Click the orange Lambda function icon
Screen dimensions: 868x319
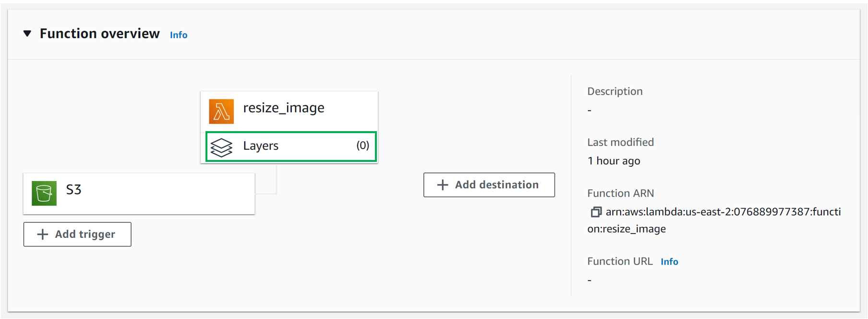[x=221, y=111]
